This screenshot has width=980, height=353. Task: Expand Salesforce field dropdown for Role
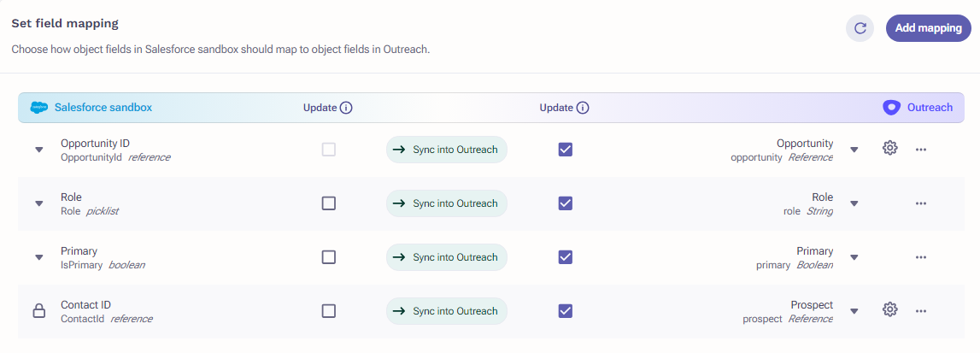(x=38, y=203)
